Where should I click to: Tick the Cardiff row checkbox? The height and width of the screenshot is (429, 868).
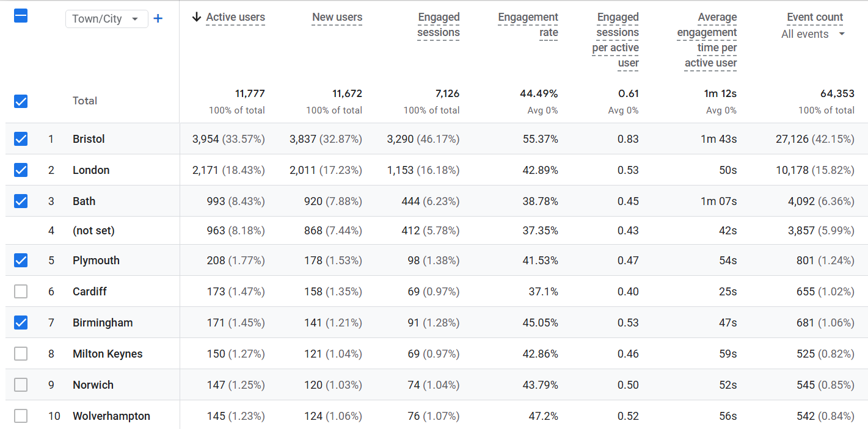coord(21,292)
